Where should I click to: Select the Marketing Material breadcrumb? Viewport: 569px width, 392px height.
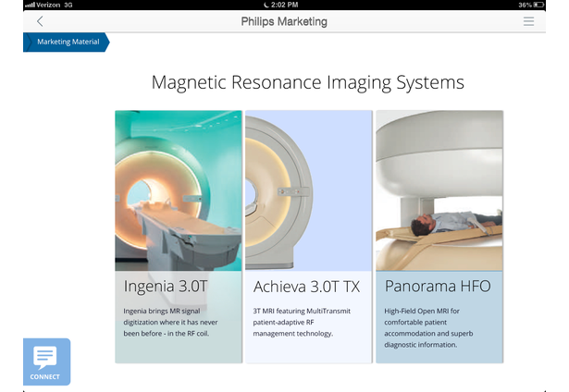(67, 42)
